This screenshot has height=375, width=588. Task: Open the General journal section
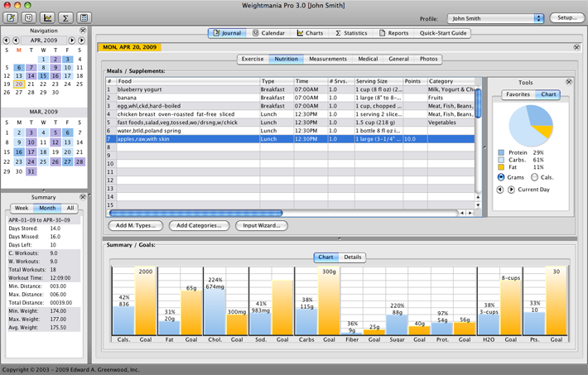(398, 59)
